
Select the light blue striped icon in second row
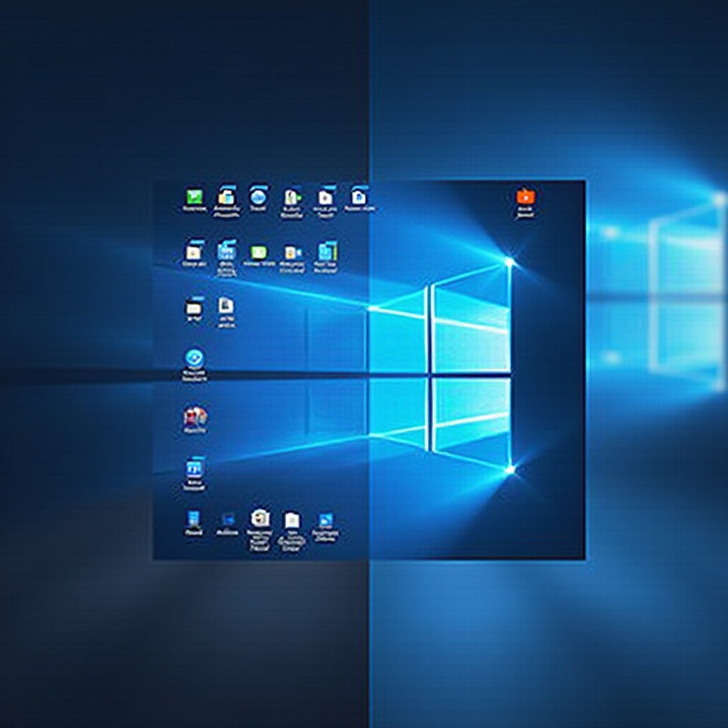pyautogui.click(x=226, y=252)
